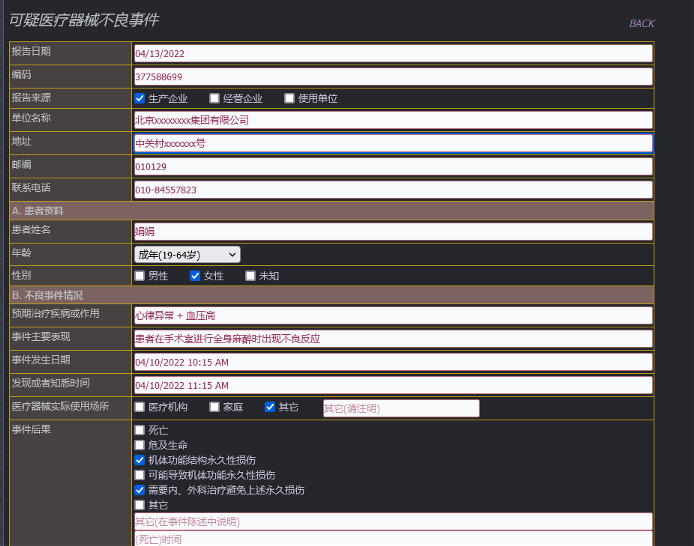Click the 报告日期 input field

tap(392, 53)
